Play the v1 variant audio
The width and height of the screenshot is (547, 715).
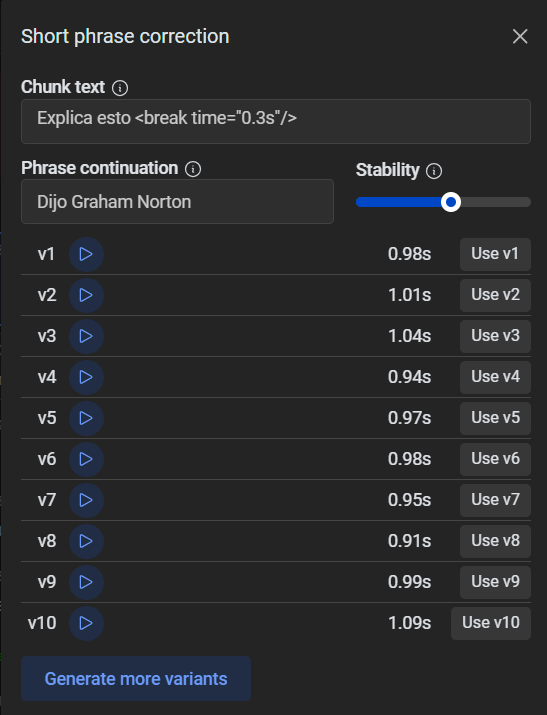(86, 254)
